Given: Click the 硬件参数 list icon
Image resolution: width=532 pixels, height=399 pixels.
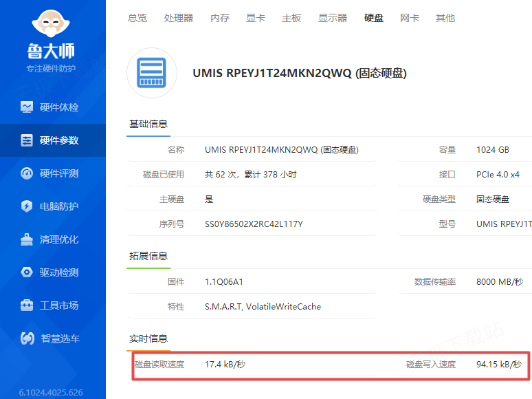Looking at the screenshot, I should click(27, 140).
